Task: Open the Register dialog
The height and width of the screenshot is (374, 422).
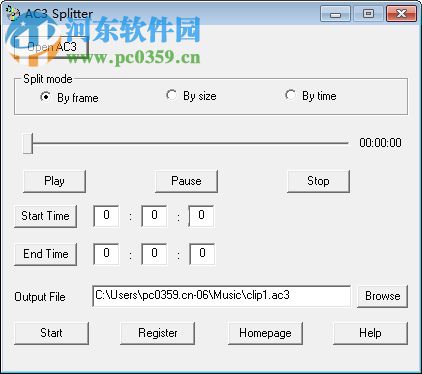Action: point(157,333)
